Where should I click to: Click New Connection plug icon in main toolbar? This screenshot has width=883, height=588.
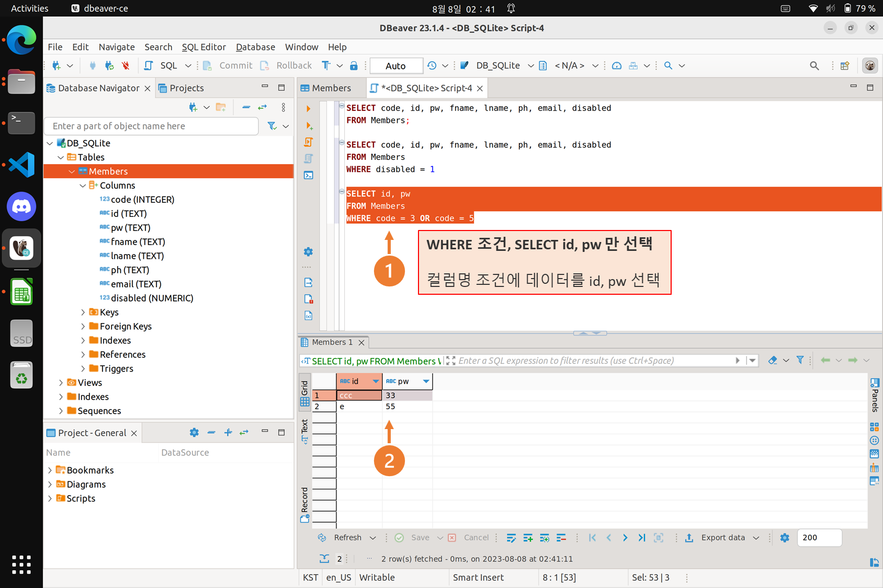pyautogui.click(x=56, y=65)
